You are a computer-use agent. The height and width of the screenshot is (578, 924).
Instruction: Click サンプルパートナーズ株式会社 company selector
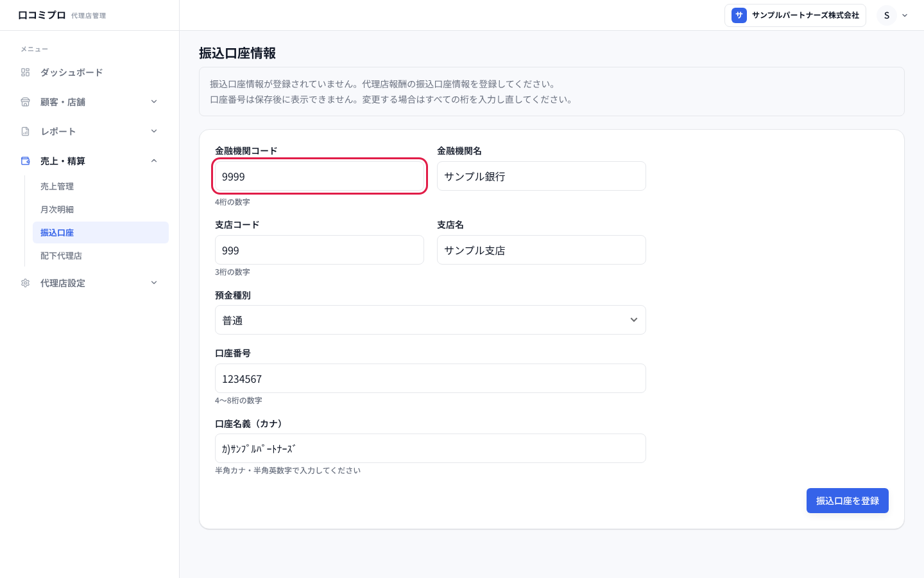[795, 15]
